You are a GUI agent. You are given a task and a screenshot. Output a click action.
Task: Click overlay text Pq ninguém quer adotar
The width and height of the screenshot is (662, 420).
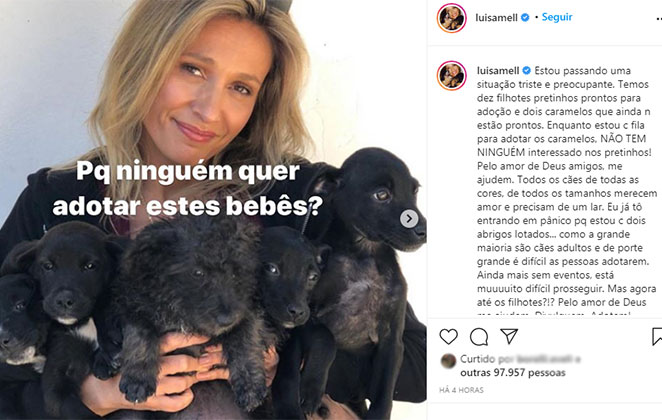[188, 188]
